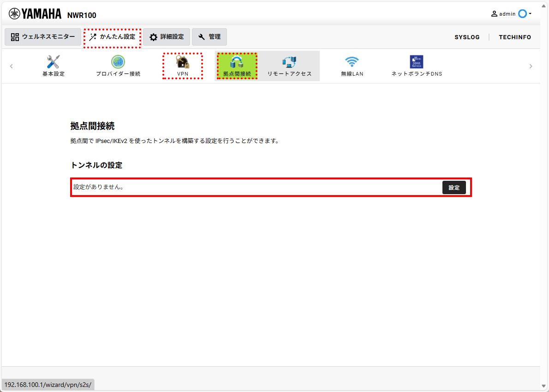Viewport: 549px width, 392px height.
Task: Click the blue status circle icon
Action: pyautogui.click(x=522, y=14)
